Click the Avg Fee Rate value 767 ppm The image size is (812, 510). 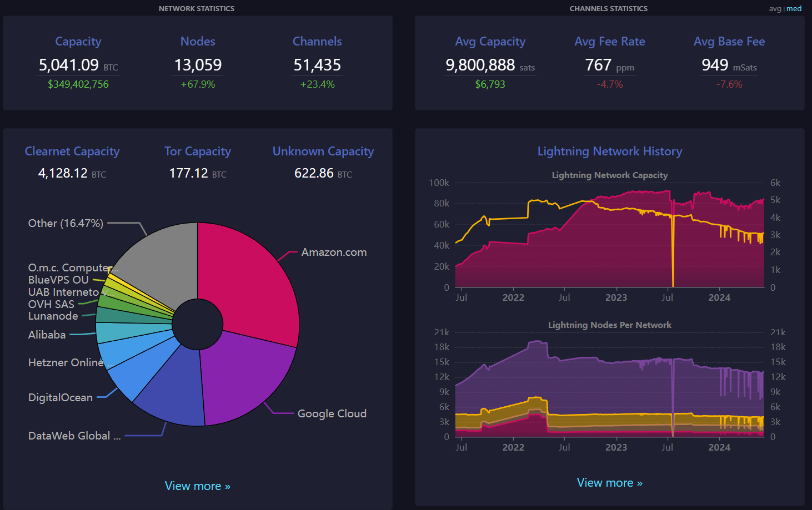tap(610, 65)
